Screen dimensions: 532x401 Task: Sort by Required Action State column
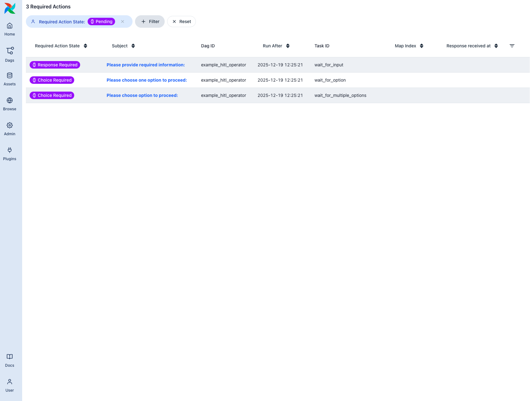[x=85, y=46]
